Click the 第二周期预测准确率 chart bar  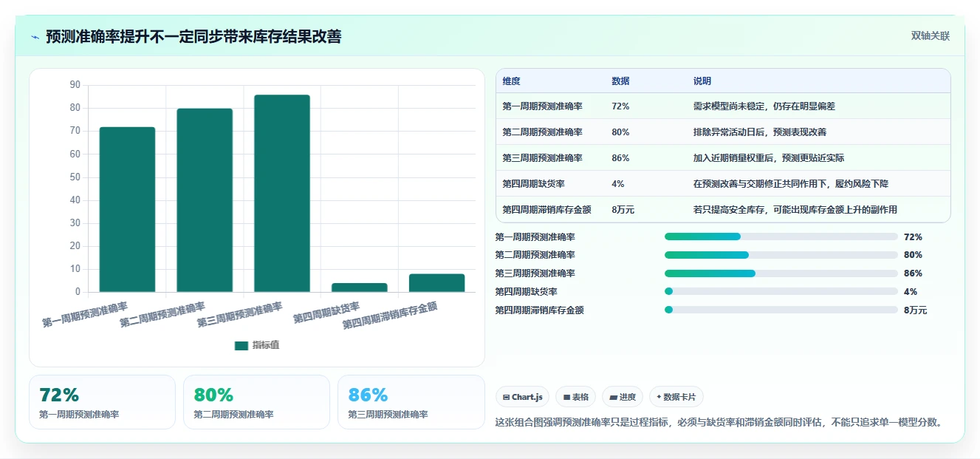pos(205,200)
